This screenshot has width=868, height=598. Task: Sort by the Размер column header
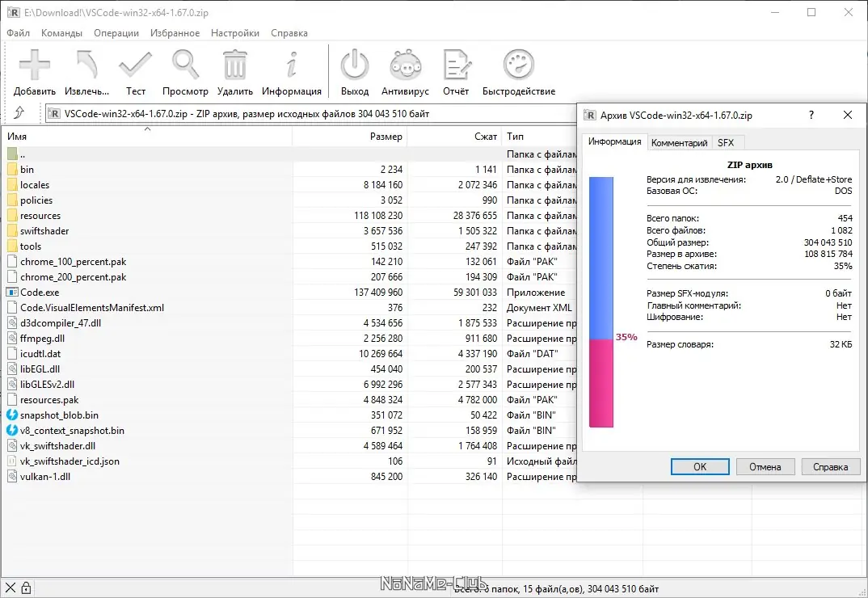tap(350, 137)
